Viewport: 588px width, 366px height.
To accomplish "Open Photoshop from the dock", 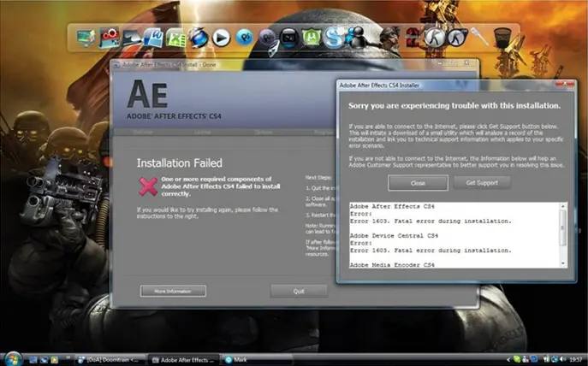I will tap(244, 38).
